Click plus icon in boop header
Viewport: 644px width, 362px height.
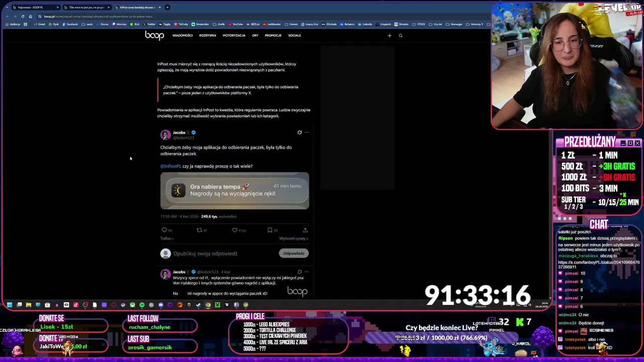(389, 35)
